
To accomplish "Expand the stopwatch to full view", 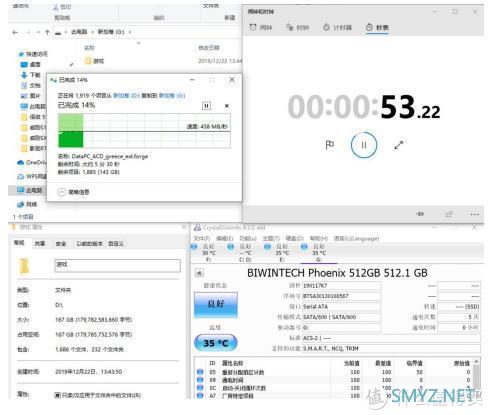I will pos(399,145).
